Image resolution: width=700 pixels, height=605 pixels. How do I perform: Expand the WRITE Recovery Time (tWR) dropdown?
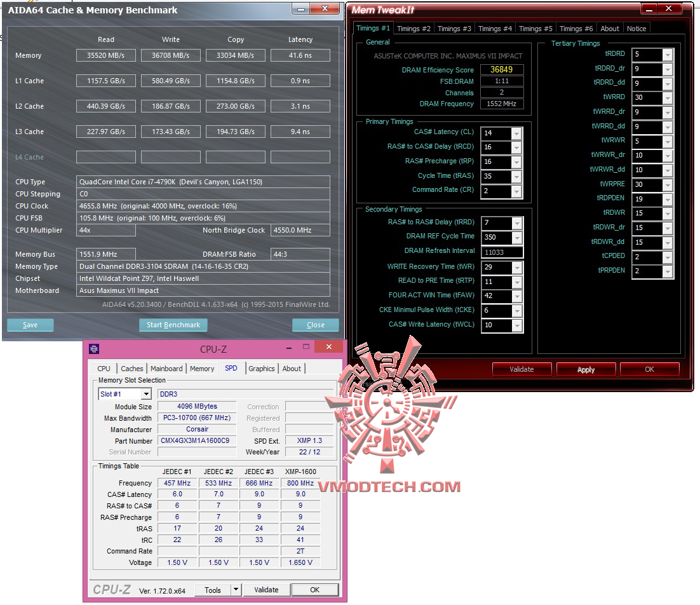tap(516, 268)
